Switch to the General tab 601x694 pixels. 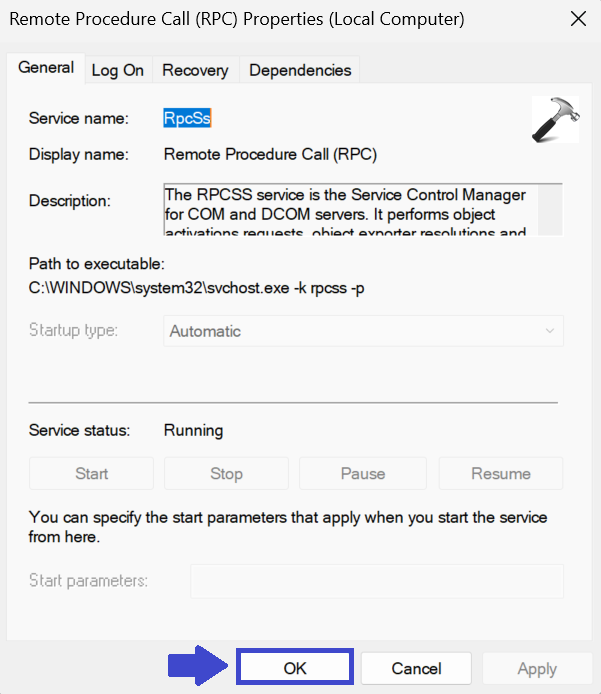pos(46,68)
